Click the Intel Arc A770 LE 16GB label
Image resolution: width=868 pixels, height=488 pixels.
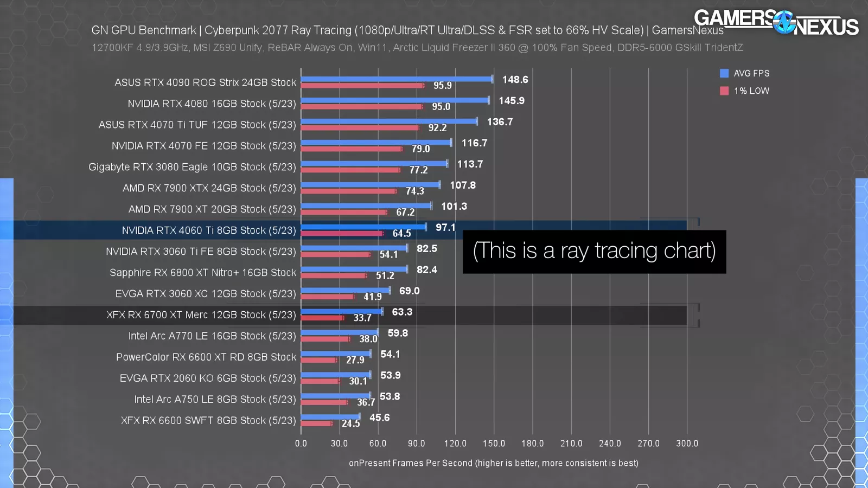pyautogui.click(x=212, y=336)
